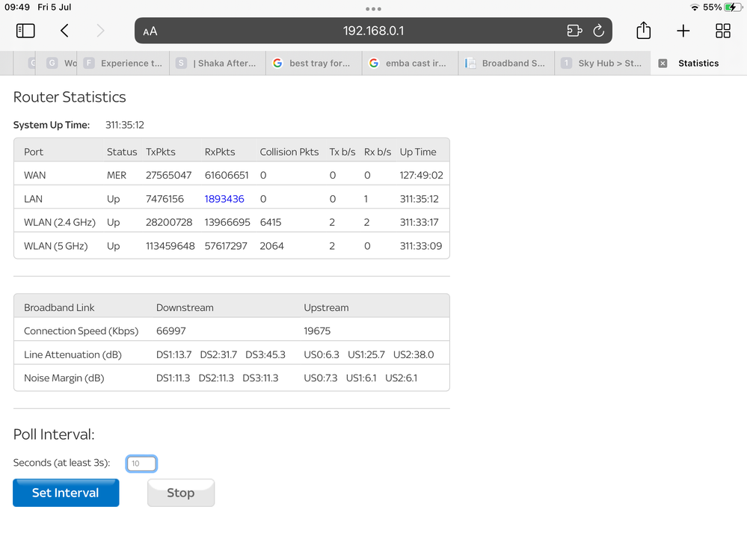Click the blue 1893436 RxPkts value
The height and width of the screenshot is (560, 747).
pyautogui.click(x=224, y=199)
